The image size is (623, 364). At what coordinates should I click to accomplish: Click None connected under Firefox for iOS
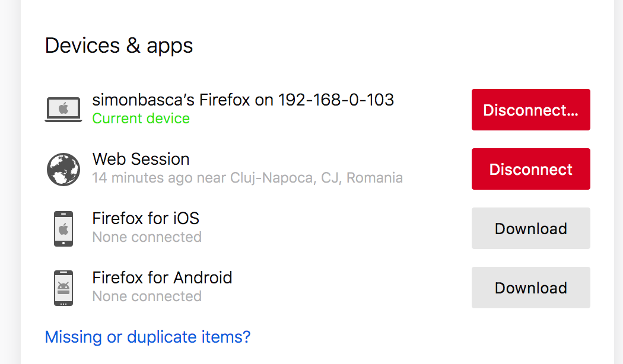tap(147, 237)
